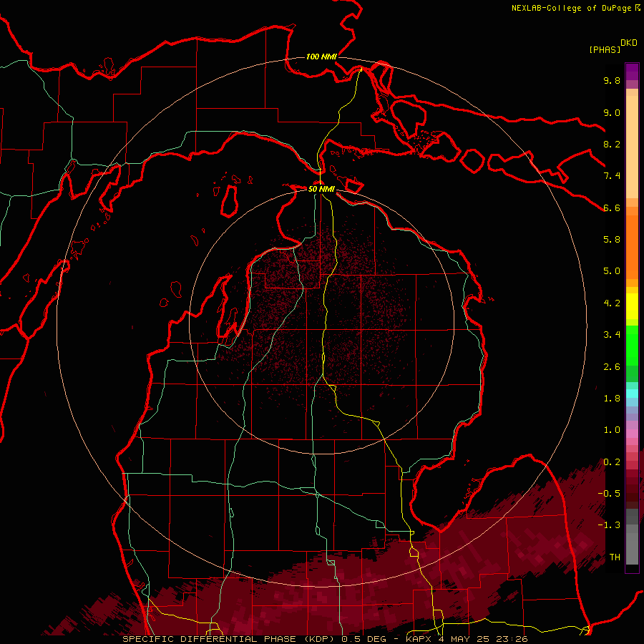Viewport: 644px width, 644px height.
Task: Click the 9.0 scale value
Action: click(612, 112)
